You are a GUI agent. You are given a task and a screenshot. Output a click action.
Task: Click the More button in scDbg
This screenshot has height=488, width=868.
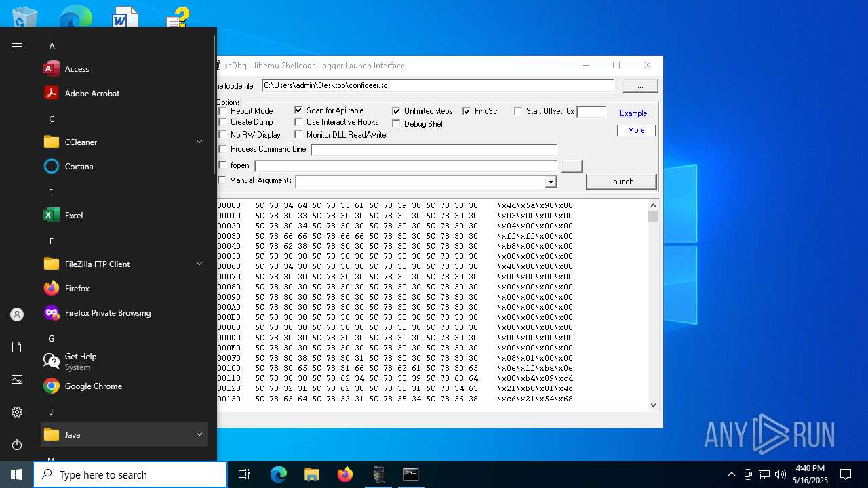(636, 130)
